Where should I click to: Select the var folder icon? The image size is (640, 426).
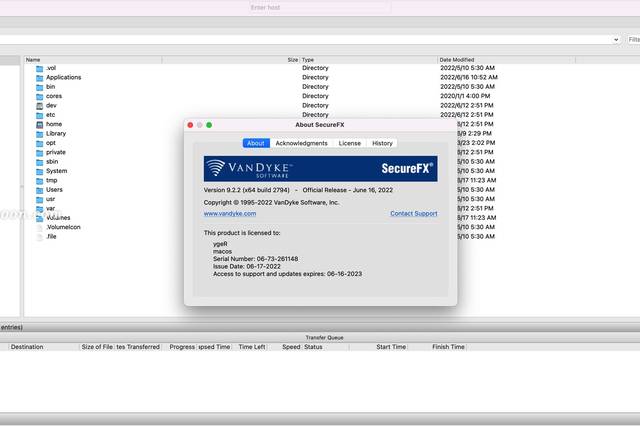(40, 209)
